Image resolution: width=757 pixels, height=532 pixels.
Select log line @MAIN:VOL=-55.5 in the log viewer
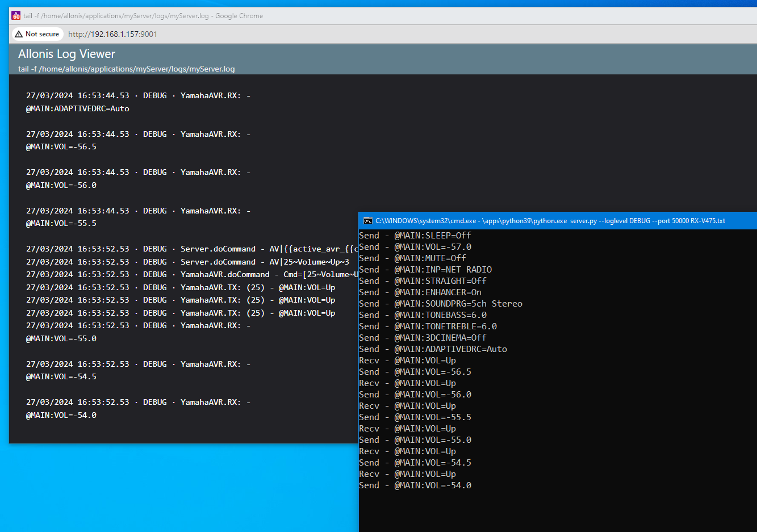coord(61,223)
